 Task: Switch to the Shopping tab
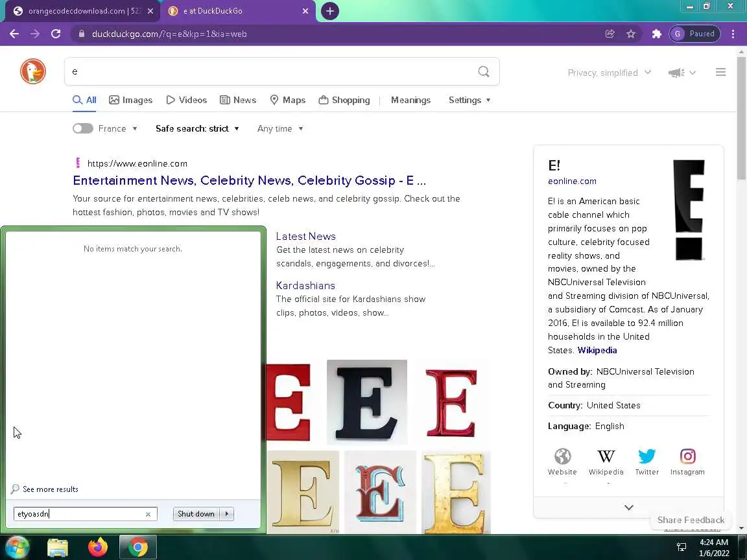[x=344, y=100]
